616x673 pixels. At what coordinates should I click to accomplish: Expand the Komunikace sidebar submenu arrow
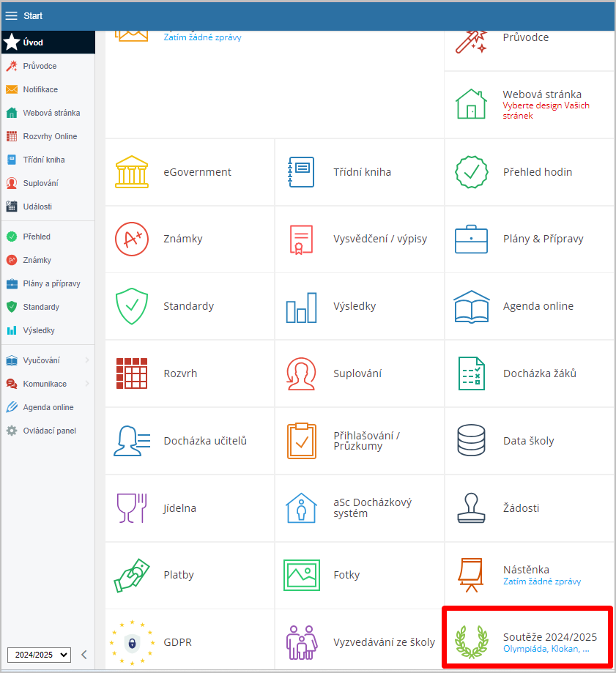coord(87,384)
